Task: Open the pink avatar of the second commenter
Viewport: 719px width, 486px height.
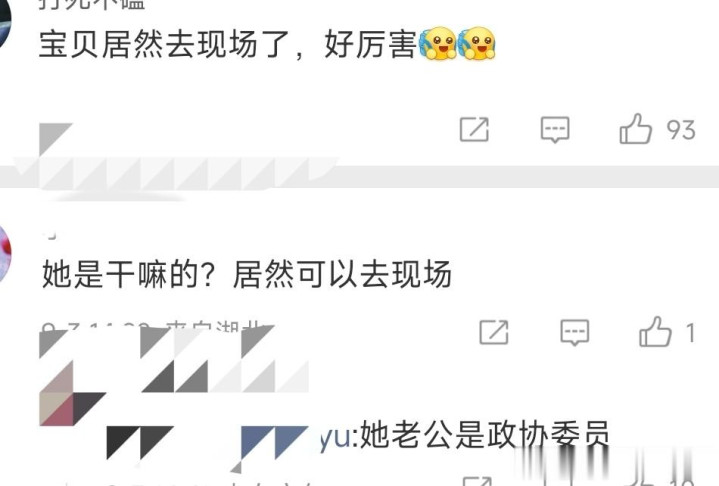Action: pyautogui.click(x=5, y=254)
